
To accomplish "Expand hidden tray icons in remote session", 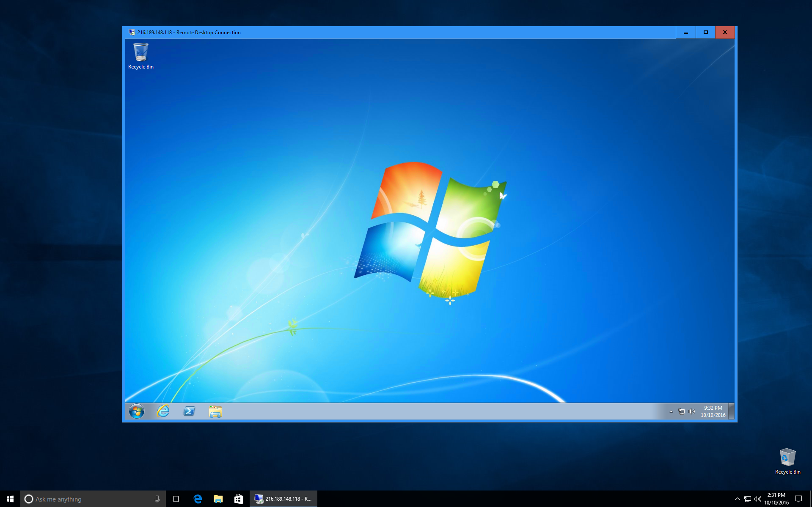I will click(671, 411).
